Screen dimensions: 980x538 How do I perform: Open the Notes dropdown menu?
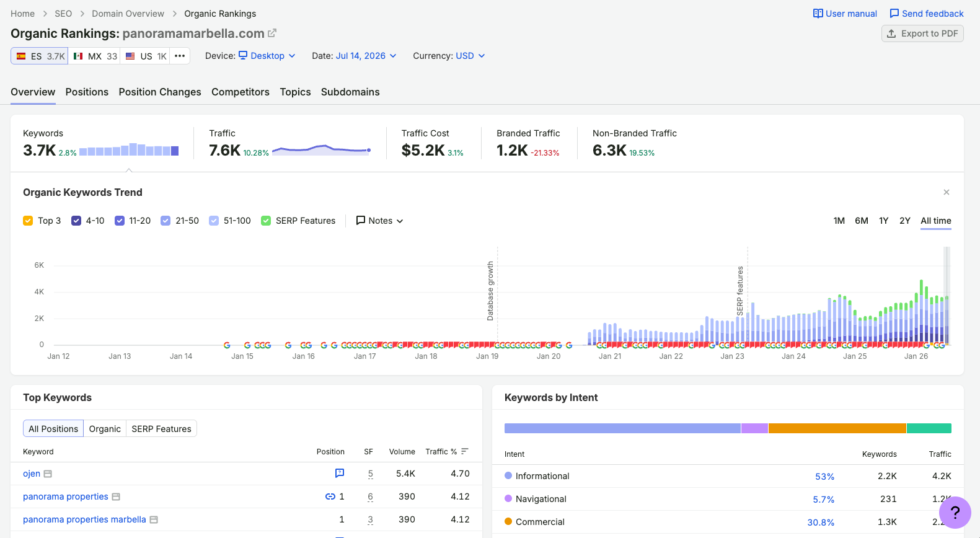[x=380, y=221]
